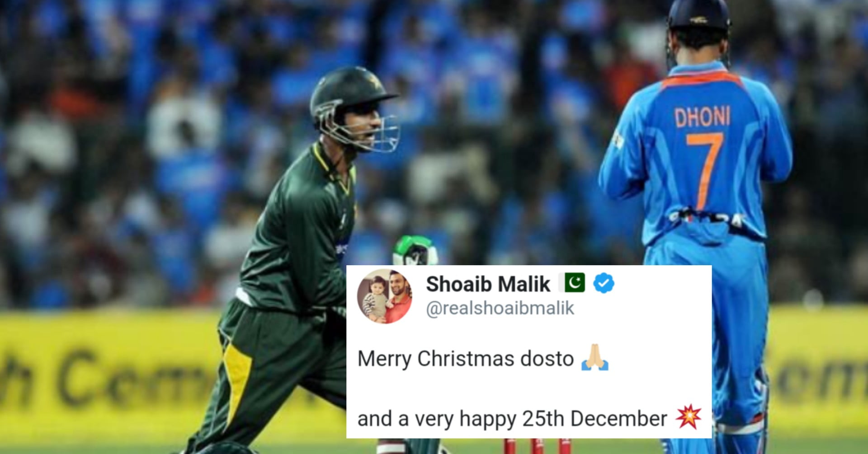868x454 pixels.
Task: Click the Pakistan flag emoji
Action: pyautogui.click(x=572, y=283)
